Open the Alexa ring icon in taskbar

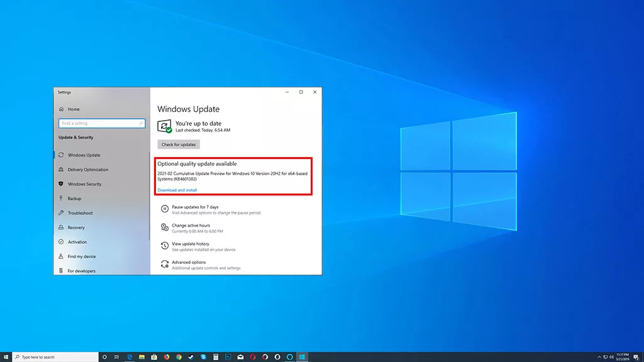289,357
